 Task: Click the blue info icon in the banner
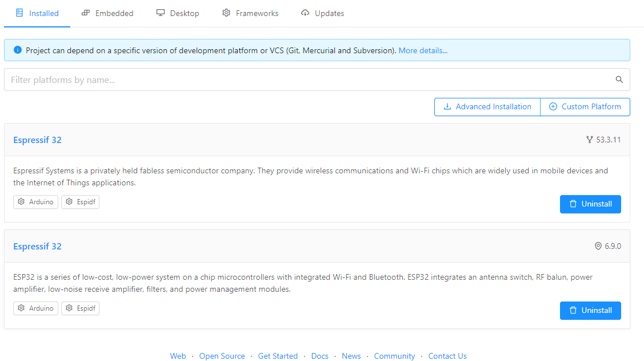tap(18, 50)
